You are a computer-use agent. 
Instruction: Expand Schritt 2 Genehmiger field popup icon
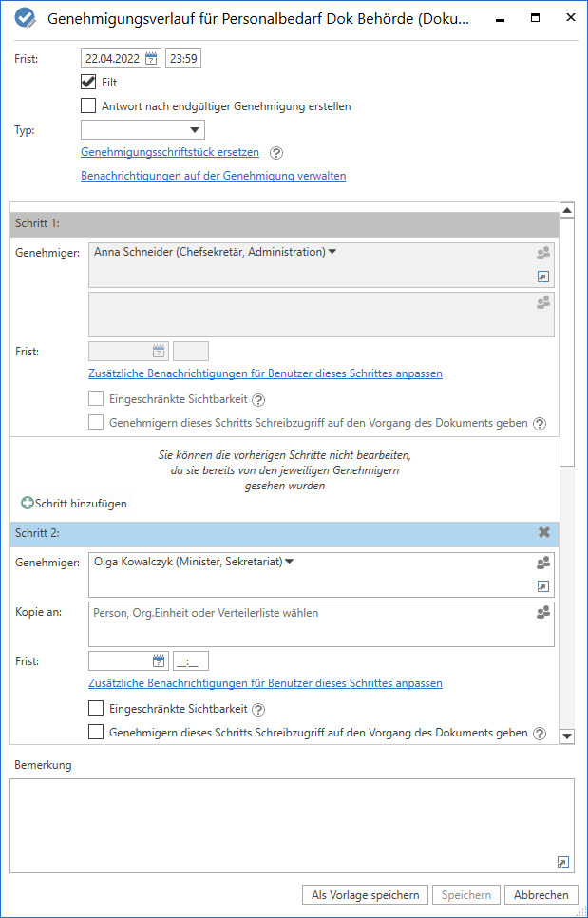(543, 587)
